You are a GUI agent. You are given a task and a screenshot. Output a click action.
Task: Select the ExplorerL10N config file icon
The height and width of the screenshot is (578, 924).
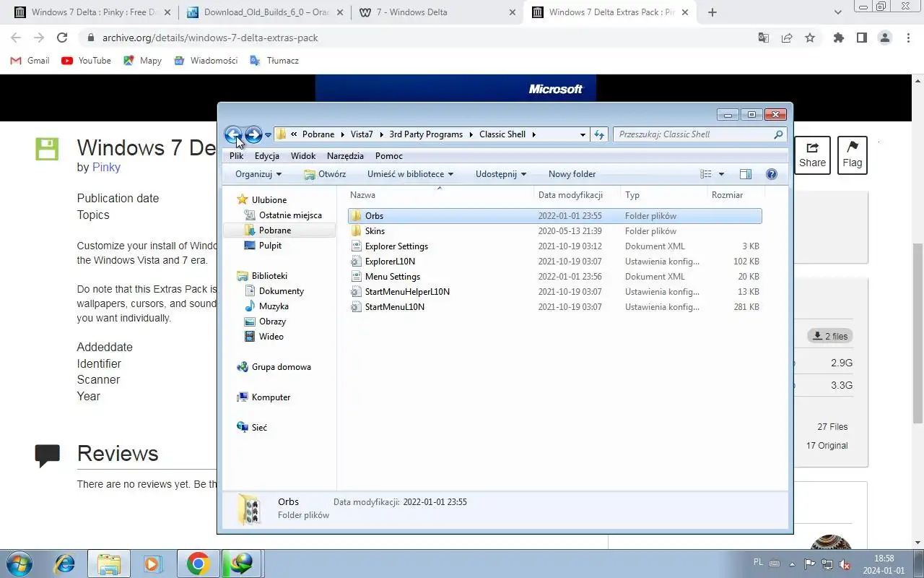click(356, 262)
